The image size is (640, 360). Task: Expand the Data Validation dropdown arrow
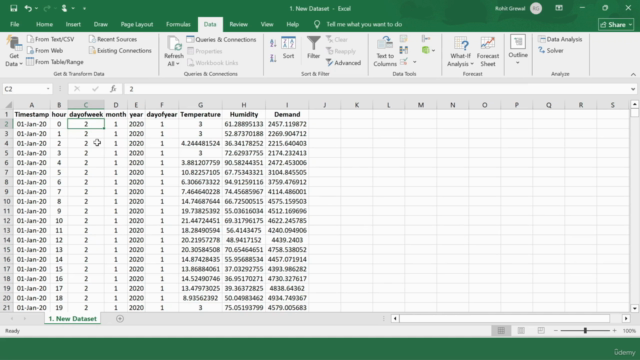(x=414, y=62)
